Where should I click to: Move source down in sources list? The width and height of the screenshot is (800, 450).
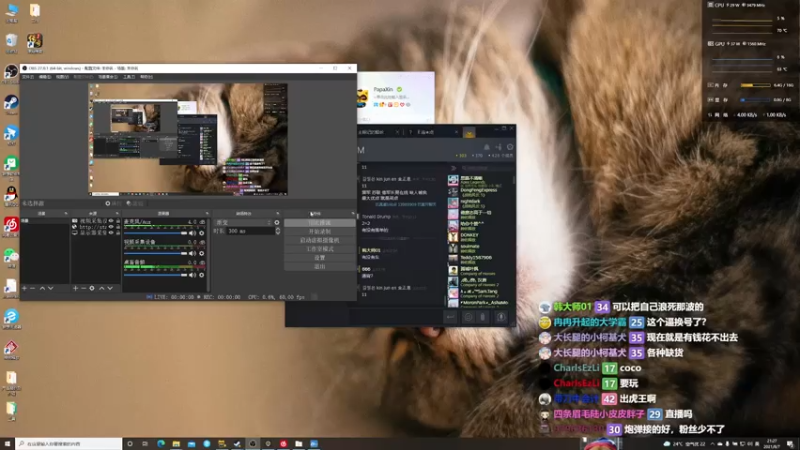(x=110, y=288)
